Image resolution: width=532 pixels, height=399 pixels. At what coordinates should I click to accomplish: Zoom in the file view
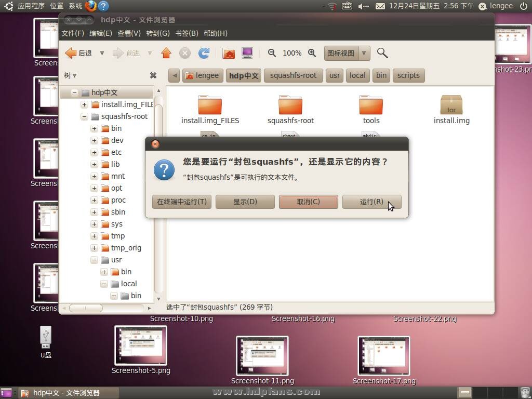312,53
